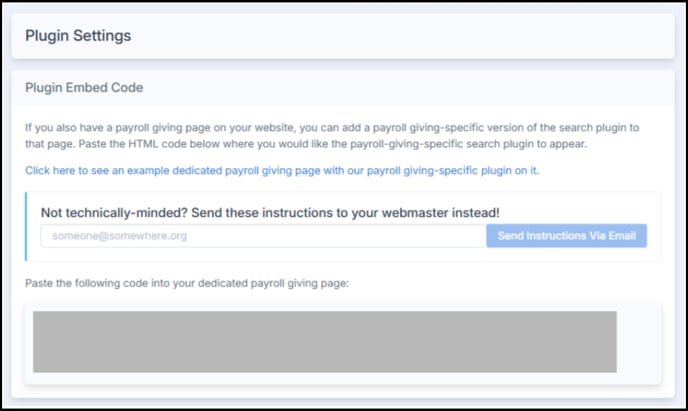
Task: Open the example dedicated payroll giving page link
Action: click(282, 171)
